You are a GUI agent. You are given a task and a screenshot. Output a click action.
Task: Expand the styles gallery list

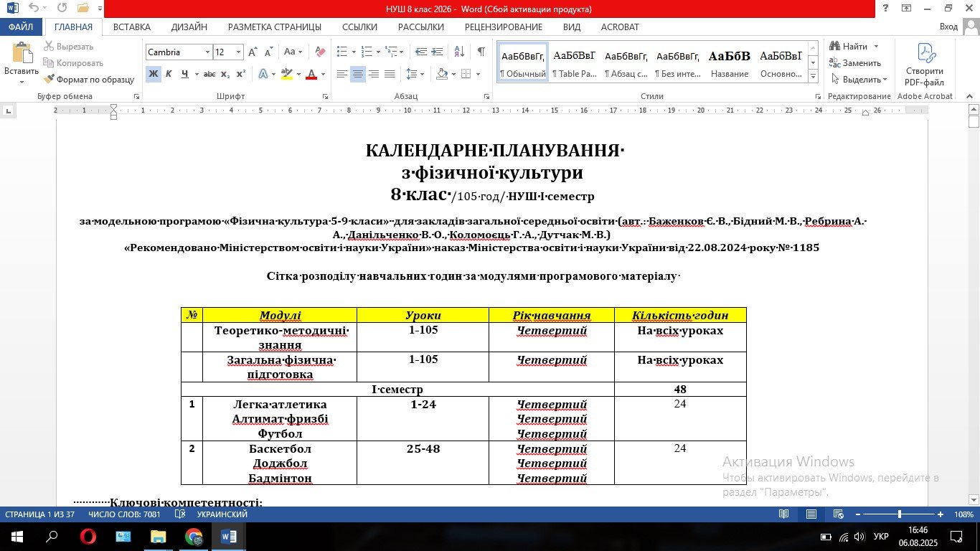click(813, 75)
